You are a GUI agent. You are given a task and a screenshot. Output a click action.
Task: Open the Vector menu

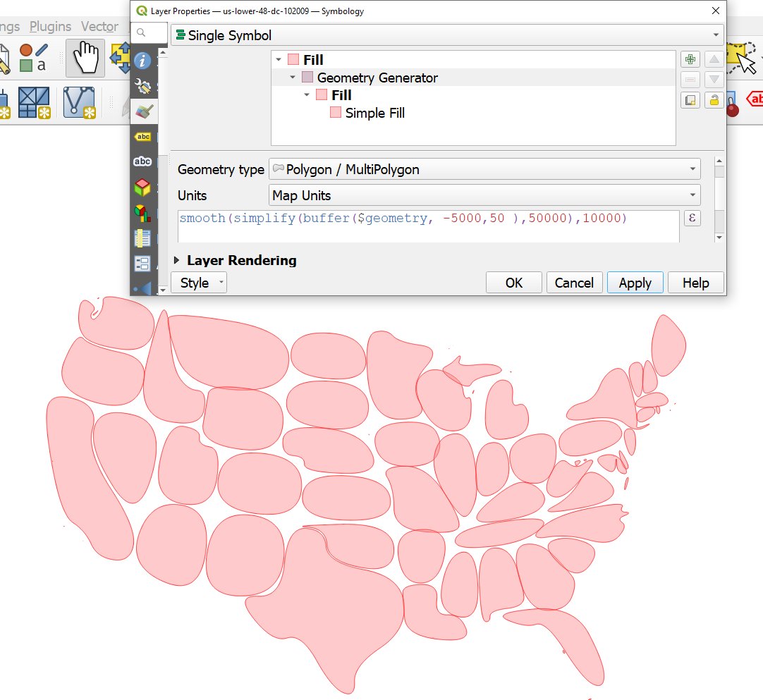point(98,26)
